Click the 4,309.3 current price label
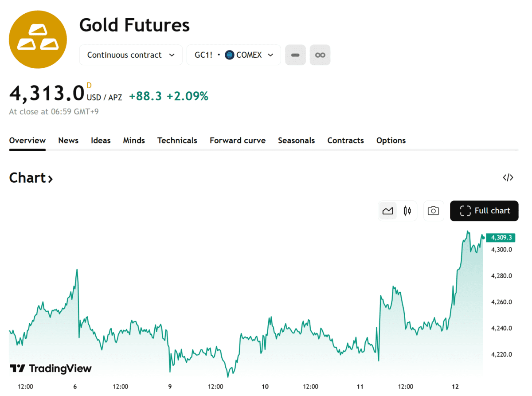 point(501,238)
